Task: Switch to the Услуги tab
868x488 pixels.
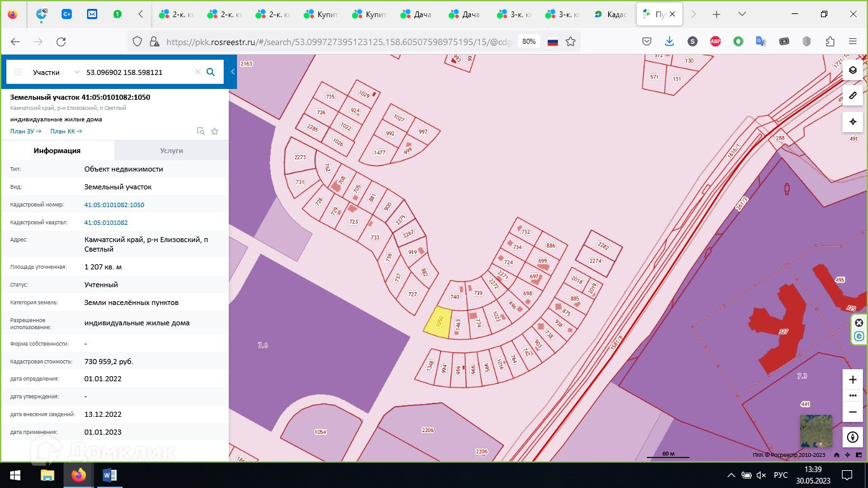Action: (x=171, y=151)
